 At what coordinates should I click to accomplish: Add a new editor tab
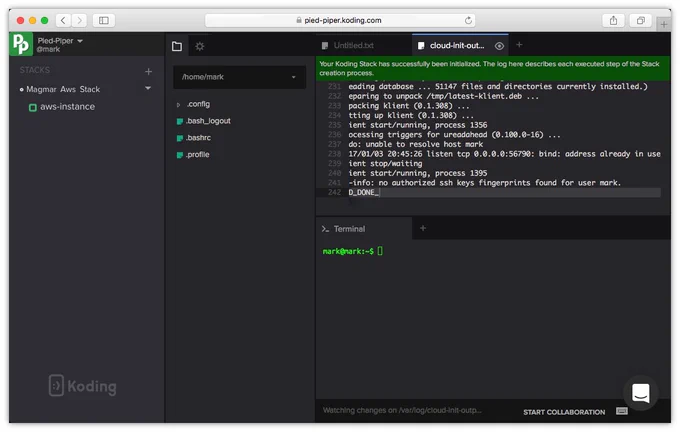pos(519,45)
